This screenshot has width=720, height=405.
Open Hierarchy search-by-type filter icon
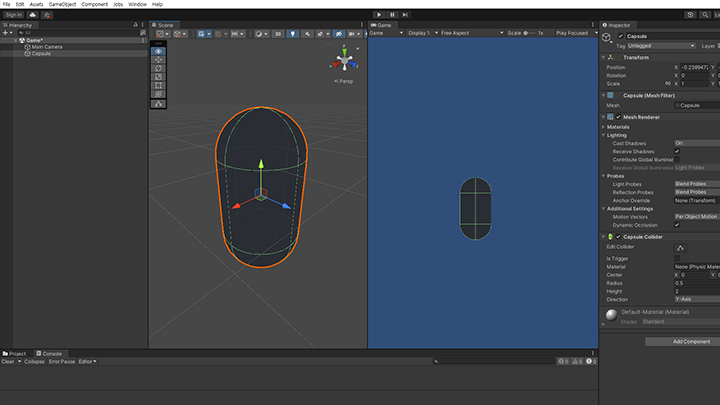click(x=143, y=33)
